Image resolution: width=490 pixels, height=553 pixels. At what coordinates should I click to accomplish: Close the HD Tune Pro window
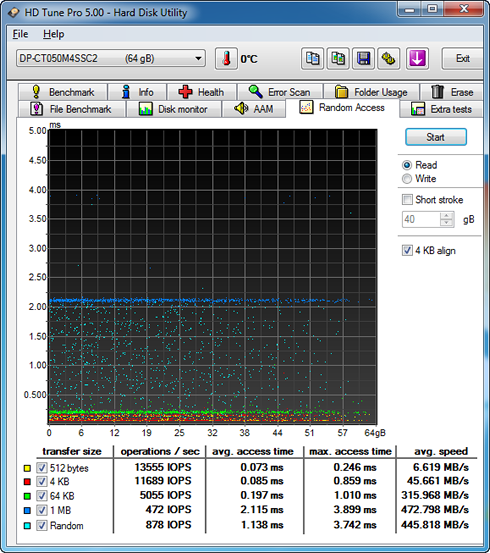coord(464,9)
